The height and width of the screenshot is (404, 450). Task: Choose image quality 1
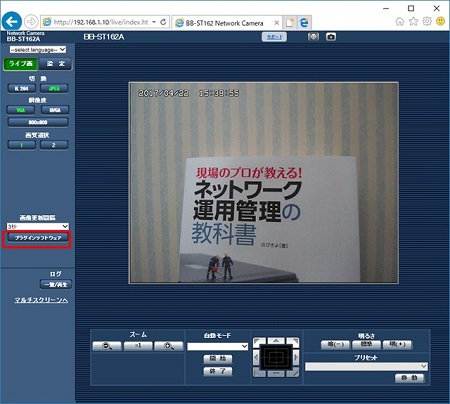[x=21, y=145]
